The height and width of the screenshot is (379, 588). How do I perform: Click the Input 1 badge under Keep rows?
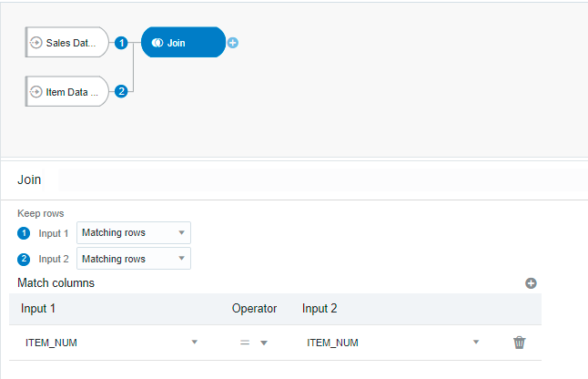[24, 233]
